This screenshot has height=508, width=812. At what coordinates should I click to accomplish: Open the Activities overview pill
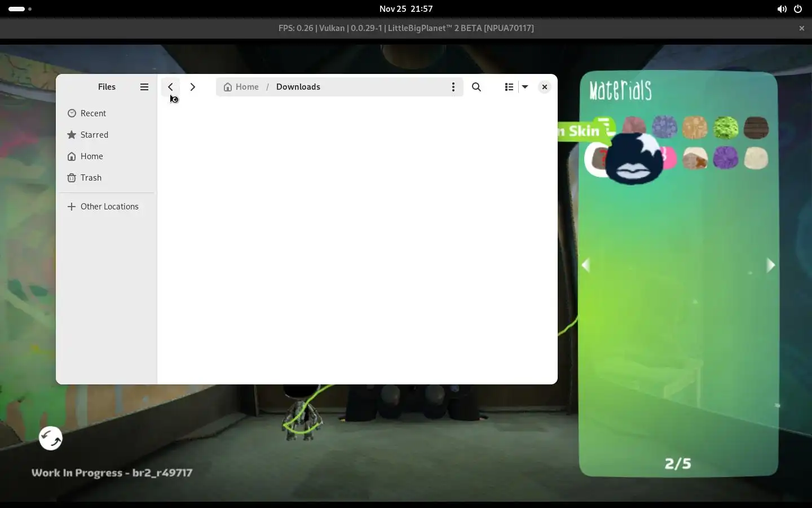coord(20,9)
